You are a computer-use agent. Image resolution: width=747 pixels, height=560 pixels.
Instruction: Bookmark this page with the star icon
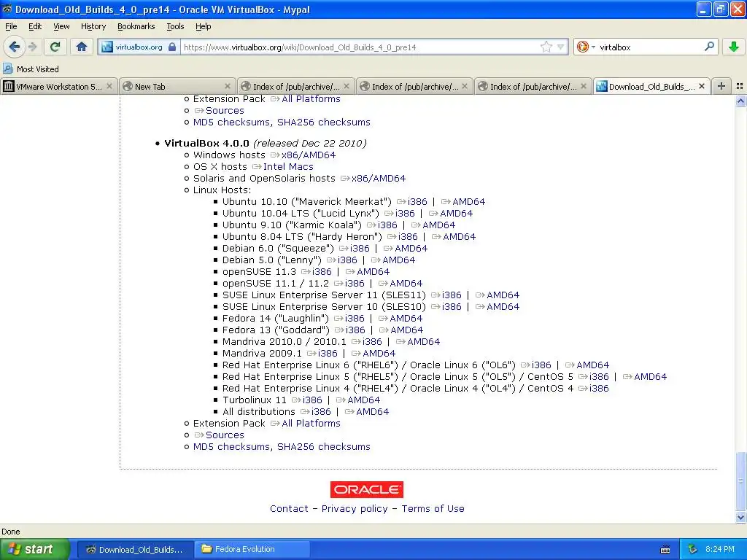[546, 47]
